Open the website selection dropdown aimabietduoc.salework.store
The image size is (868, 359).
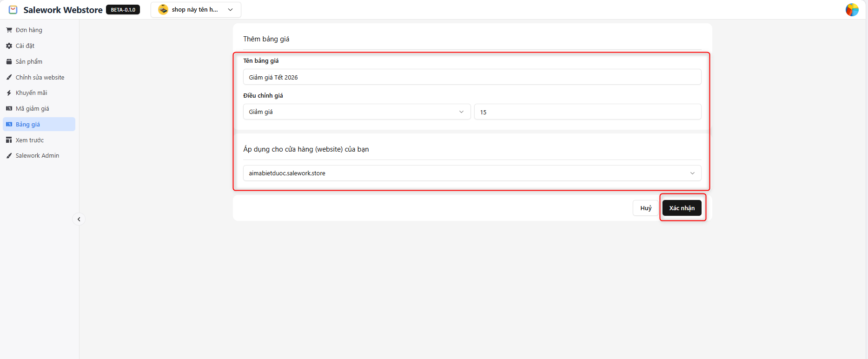472,173
